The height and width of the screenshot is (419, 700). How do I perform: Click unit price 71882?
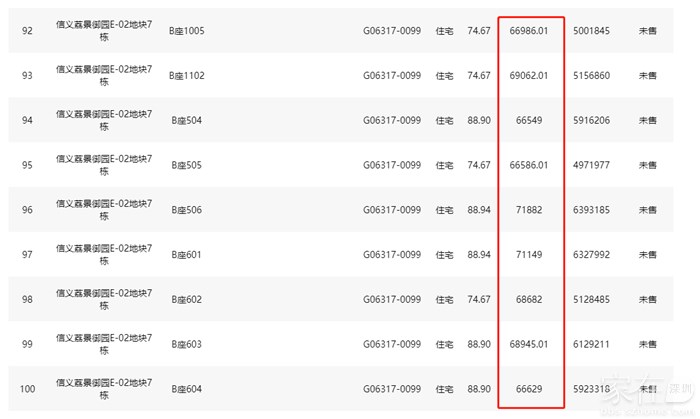(530, 210)
